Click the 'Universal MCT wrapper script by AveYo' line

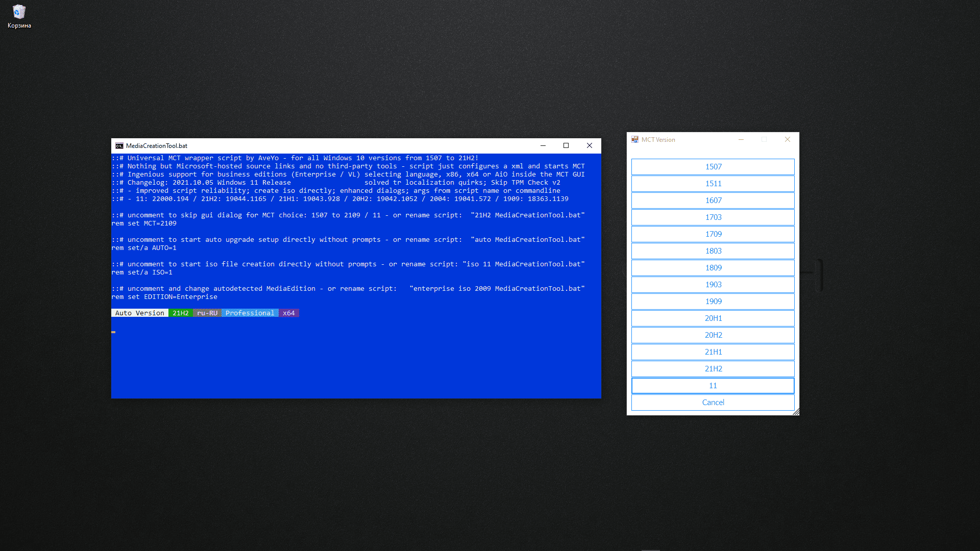(x=295, y=158)
